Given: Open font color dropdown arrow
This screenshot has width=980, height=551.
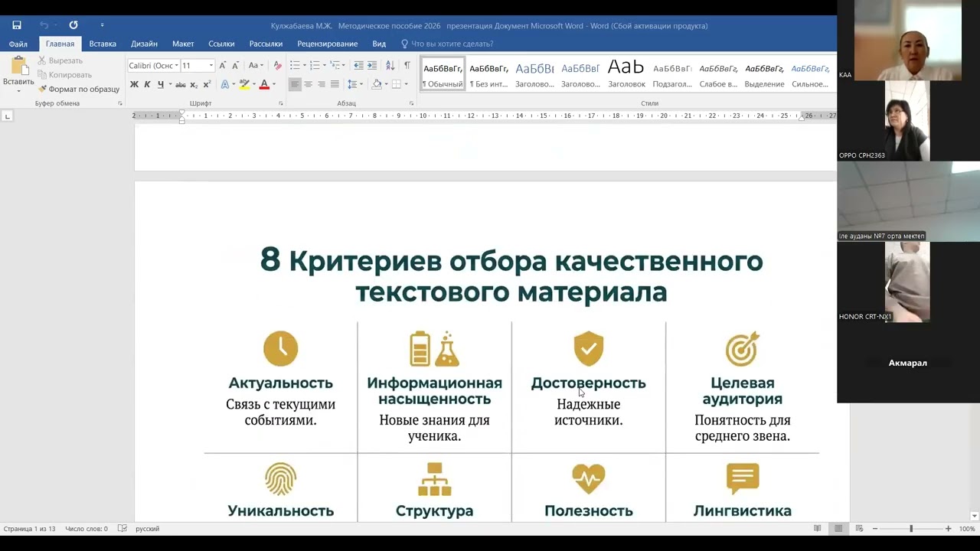Looking at the screenshot, I should 273,84.
